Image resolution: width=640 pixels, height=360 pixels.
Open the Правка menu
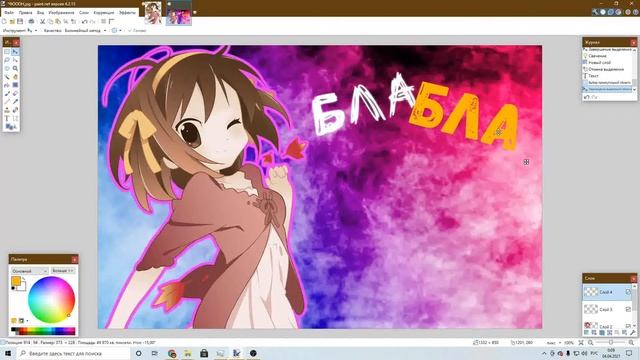pyautogui.click(x=25, y=13)
